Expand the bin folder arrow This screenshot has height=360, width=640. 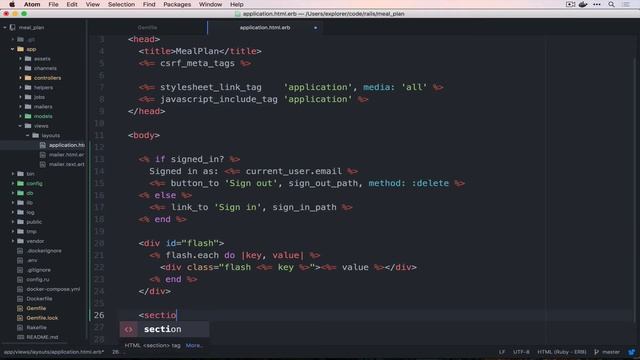(x=13, y=173)
